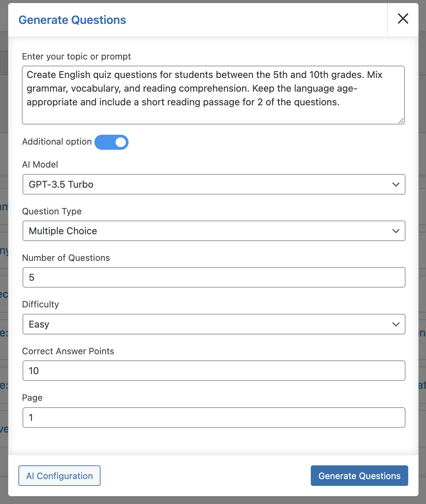Screen dimensions: 426x504
Task: Click the resize handle of the prompt textarea
Action: pos(401,121)
